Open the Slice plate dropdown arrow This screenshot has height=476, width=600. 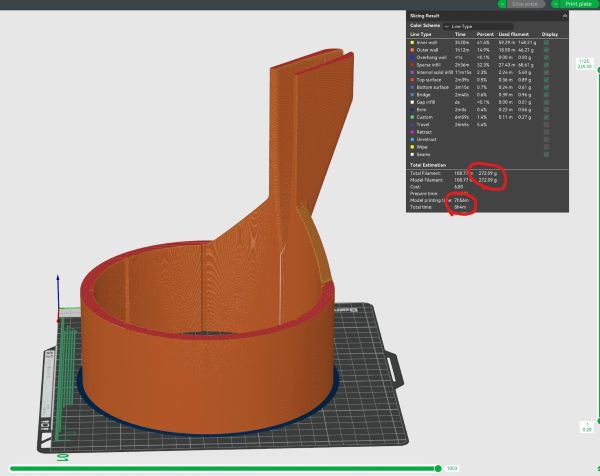pyautogui.click(x=502, y=4)
